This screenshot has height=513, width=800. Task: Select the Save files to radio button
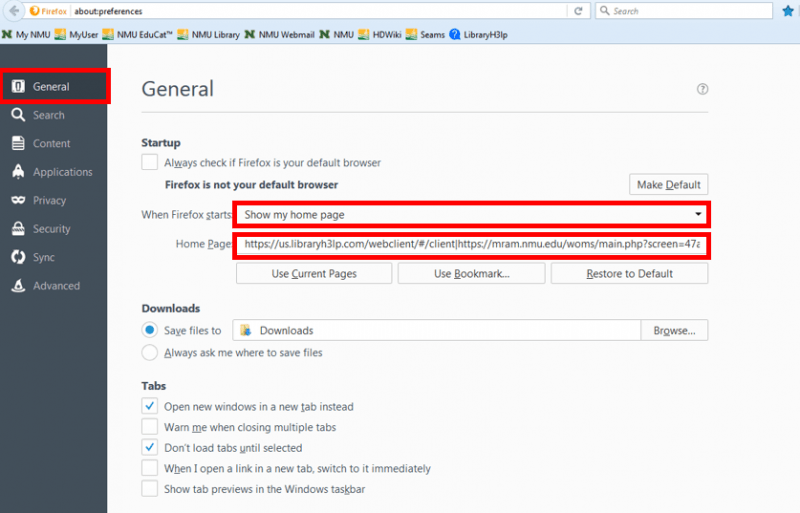click(149, 330)
